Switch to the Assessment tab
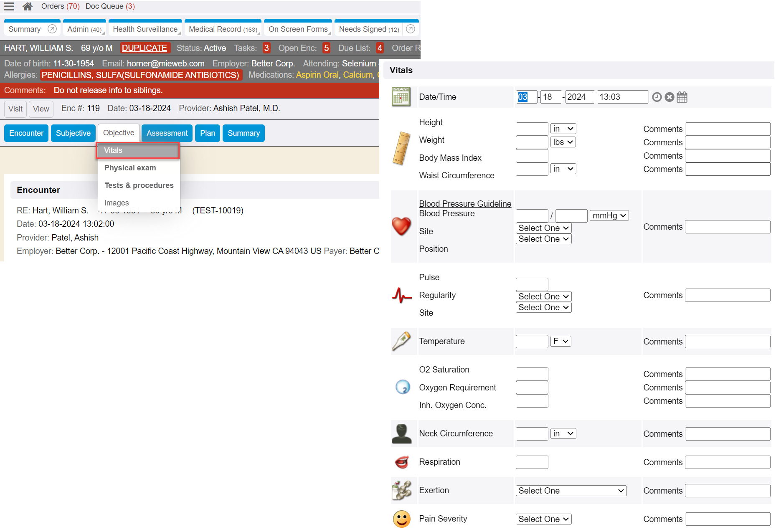Viewport: 776px width, 532px height. 167,133
